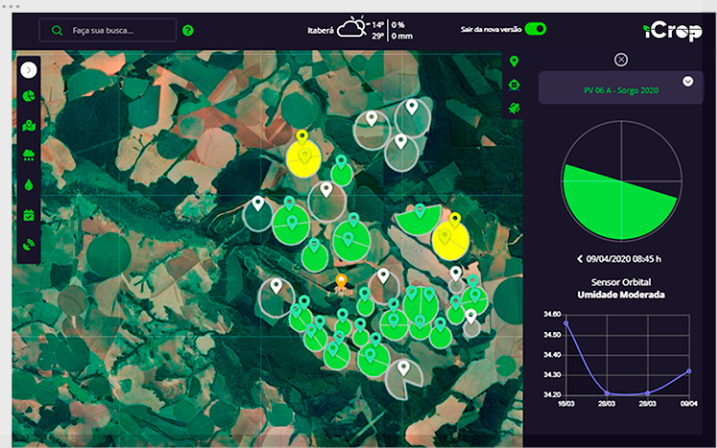Open the pie chart icon in left sidebar
The height and width of the screenshot is (448, 717).
pos(29,98)
